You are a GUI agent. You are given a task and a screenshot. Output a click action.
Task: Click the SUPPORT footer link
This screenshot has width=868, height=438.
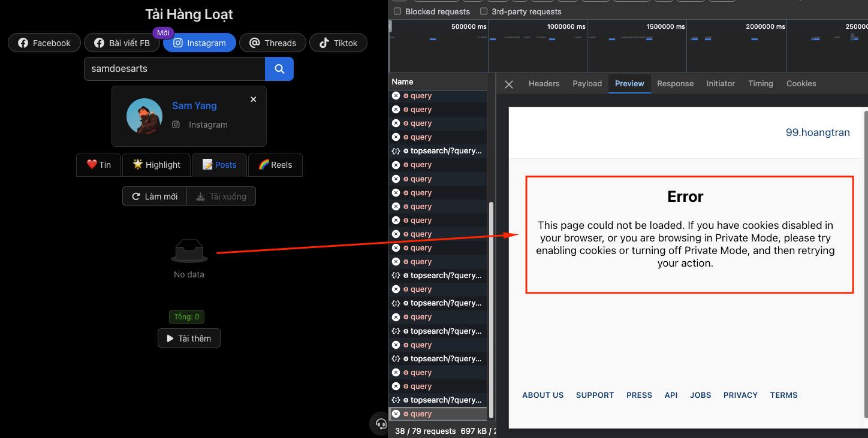coord(595,395)
